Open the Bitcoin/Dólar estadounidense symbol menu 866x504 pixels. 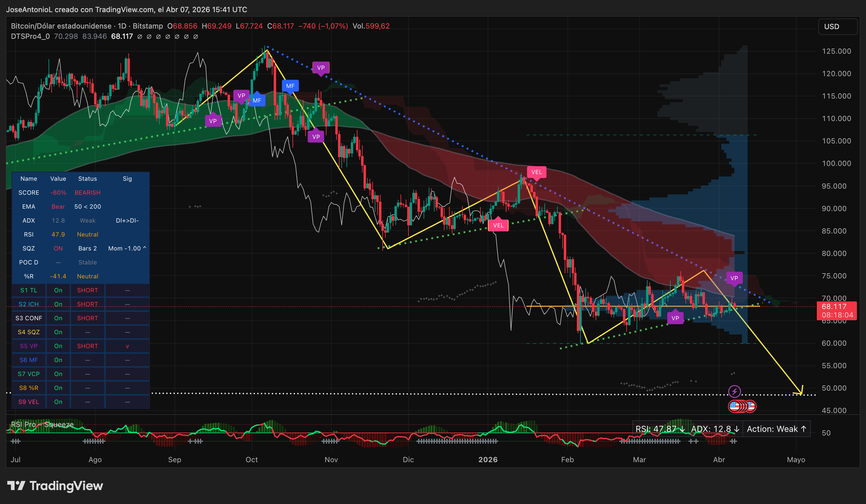click(59, 26)
